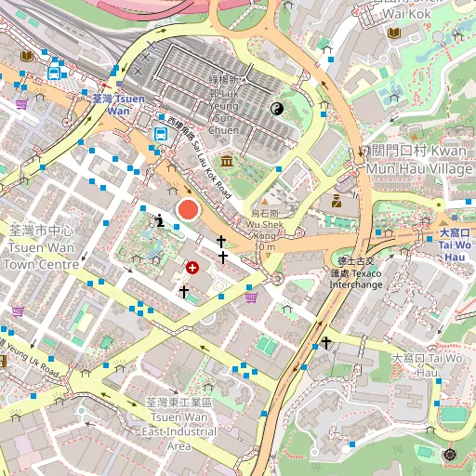Viewport: 476px width, 476px height.
Task: Open the museum icon near Sai Lau Kok Road
Action: pyautogui.click(x=227, y=161)
